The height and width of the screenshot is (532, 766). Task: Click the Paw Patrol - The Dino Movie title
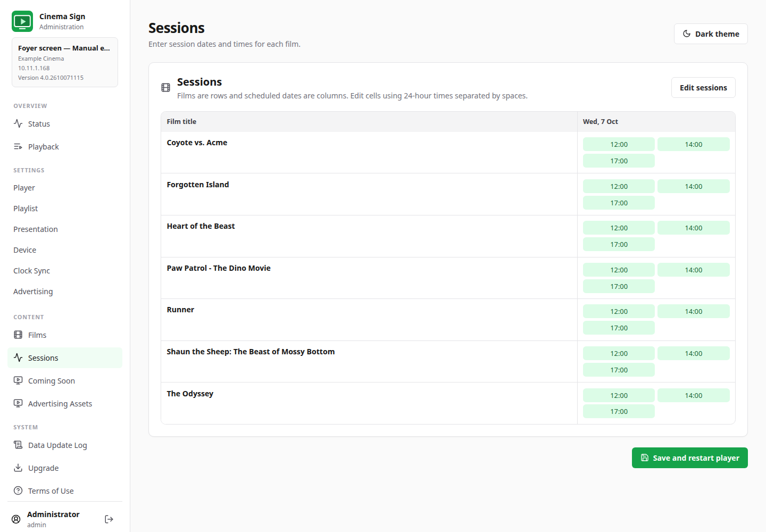pos(219,268)
